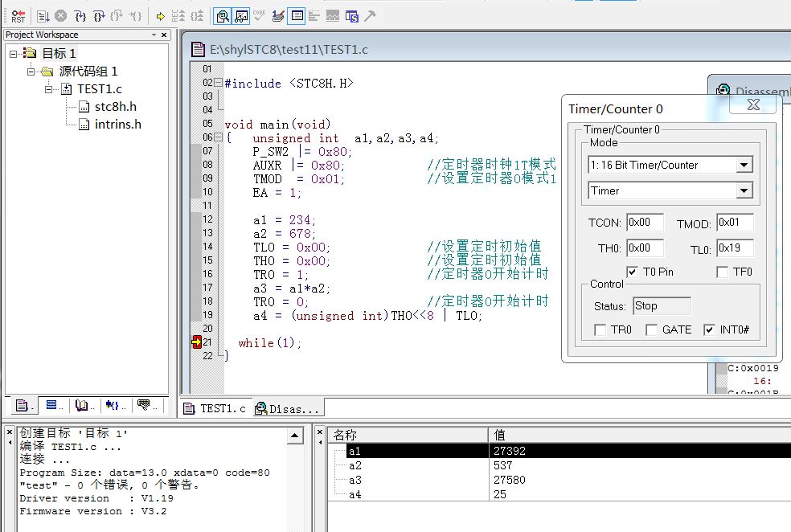Run to cursor line
This screenshot has height=532, width=791.
[x=135, y=16]
